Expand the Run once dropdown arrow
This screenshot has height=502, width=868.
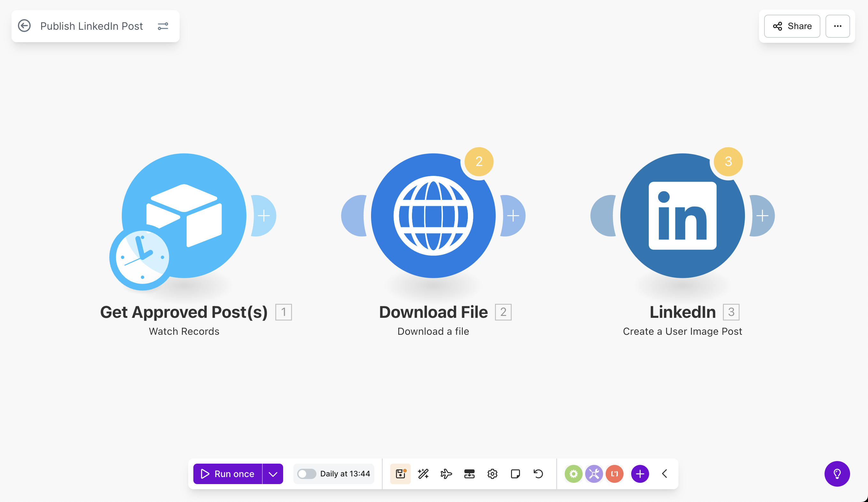tap(273, 474)
